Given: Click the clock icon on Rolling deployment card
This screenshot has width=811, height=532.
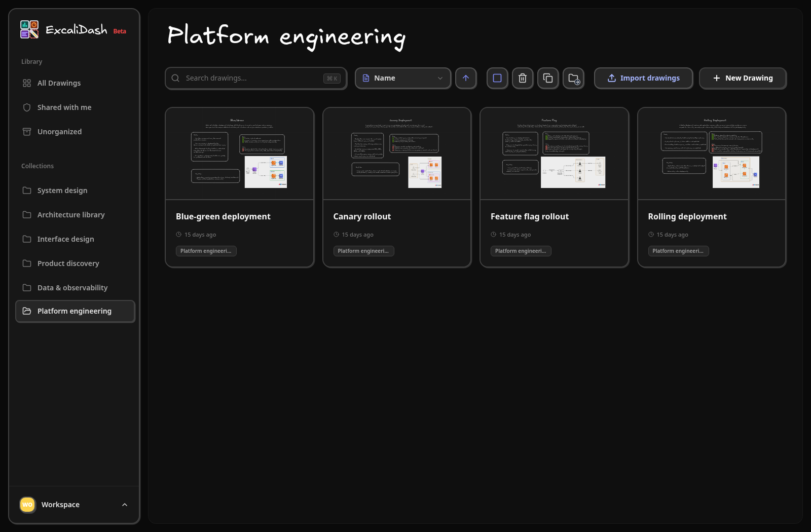Looking at the screenshot, I should tap(651, 235).
